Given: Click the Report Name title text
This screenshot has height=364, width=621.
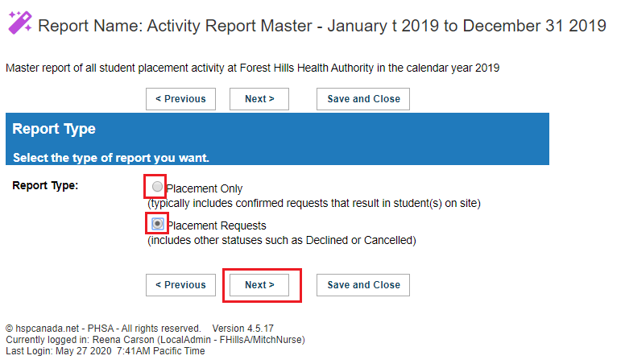Looking at the screenshot, I should [x=322, y=26].
